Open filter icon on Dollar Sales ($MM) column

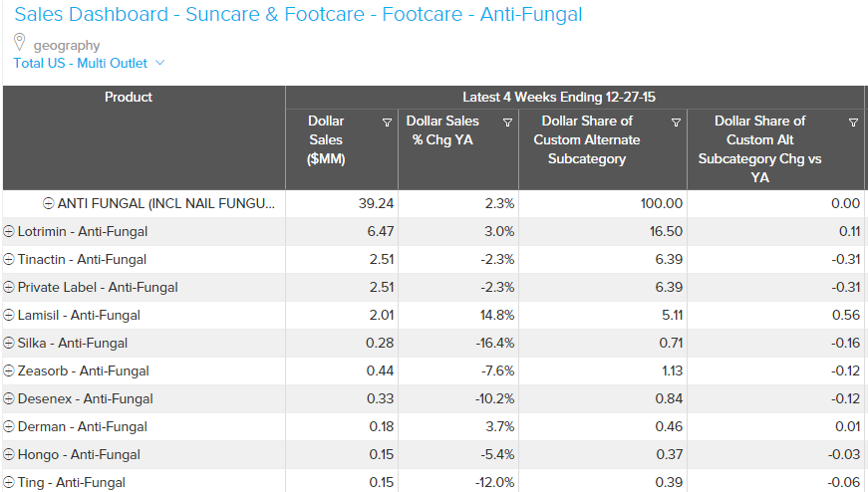pyautogui.click(x=387, y=123)
